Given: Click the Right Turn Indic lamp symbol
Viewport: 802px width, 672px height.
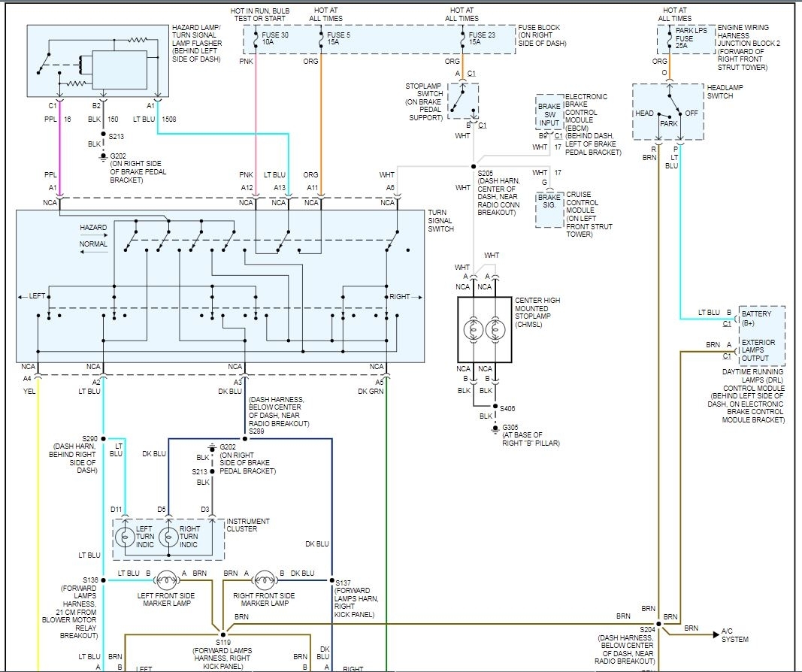Looking at the screenshot, I should pos(169,537).
